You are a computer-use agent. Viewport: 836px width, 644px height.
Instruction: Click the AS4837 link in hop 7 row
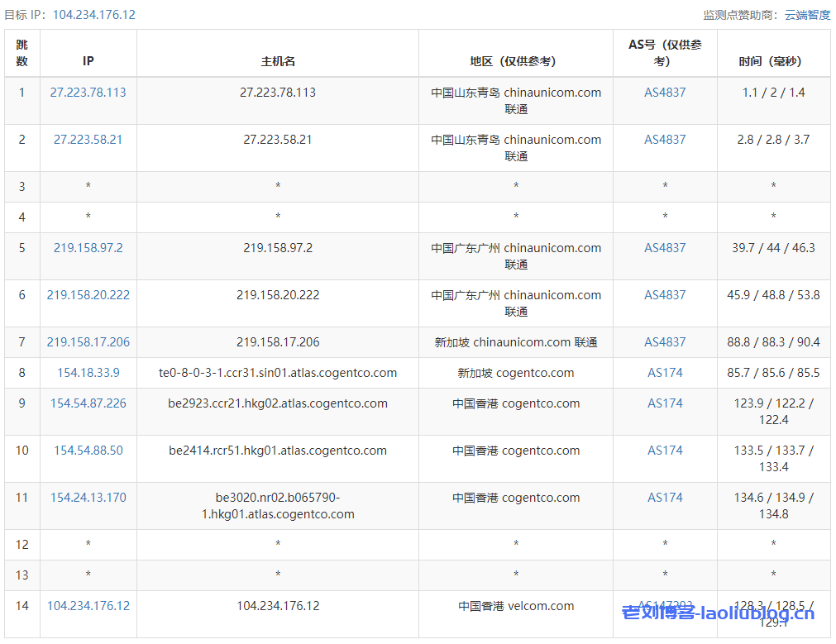click(665, 342)
